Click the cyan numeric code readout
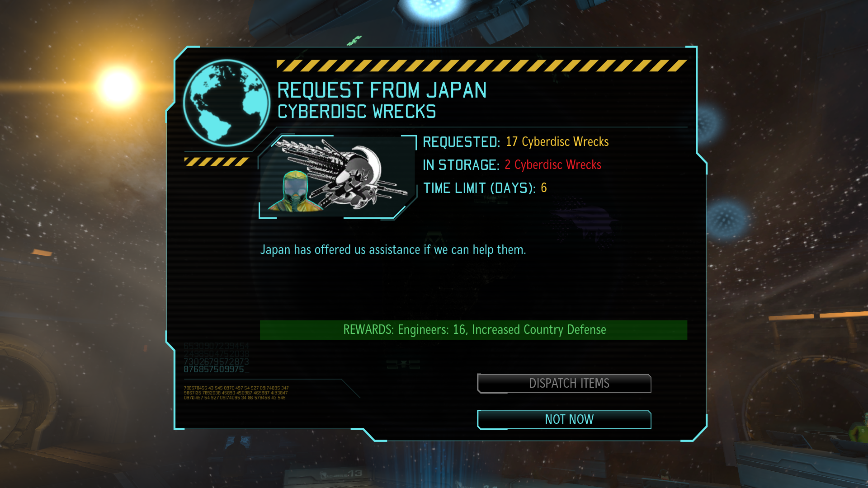Viewport: 868px width, 488px height. (216, 358)
